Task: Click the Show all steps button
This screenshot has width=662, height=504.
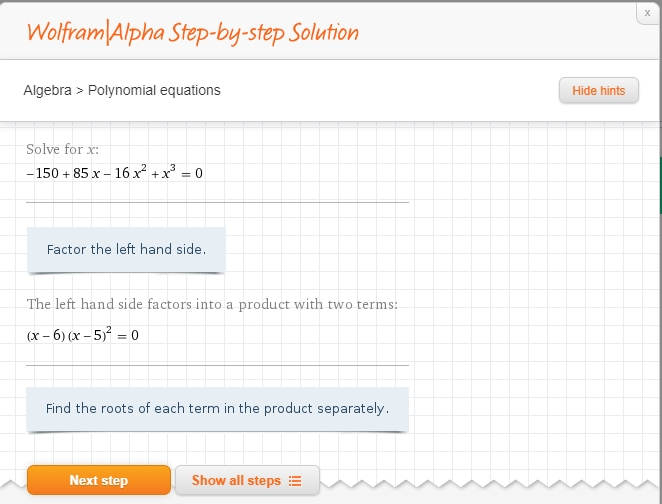Action: (247, 480)
